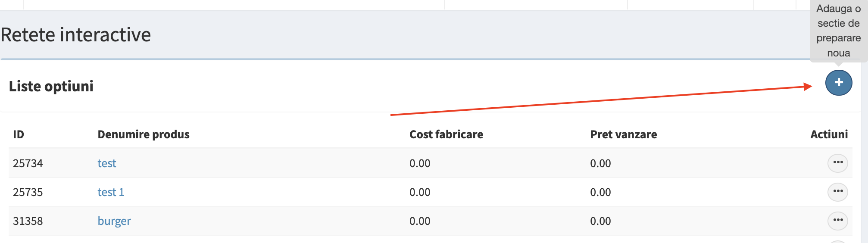Open the "burger" product link
Screen dimensions: 868x243
(x=114, y=221)
